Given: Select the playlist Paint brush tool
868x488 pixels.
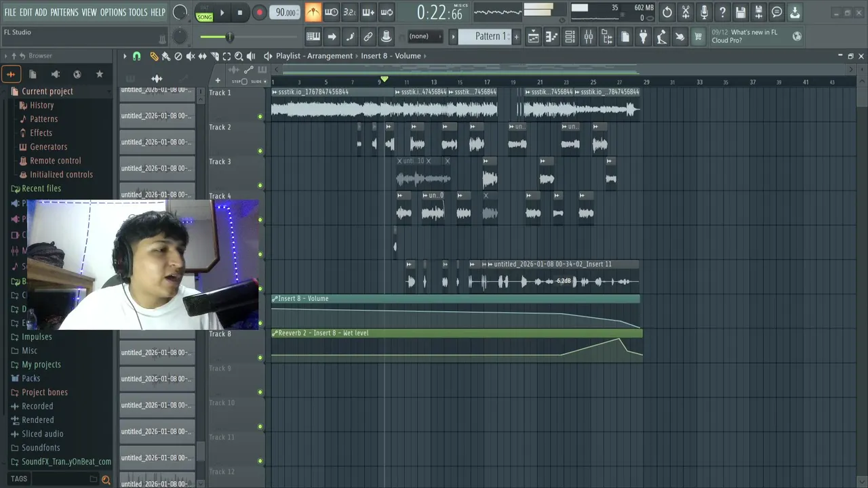Looking at the screenshot, I should point(166,56).
